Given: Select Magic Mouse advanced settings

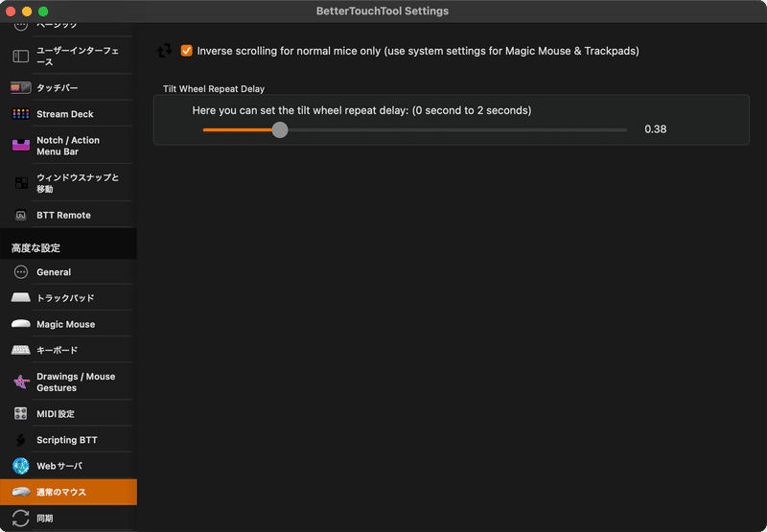Looking at the screenshot, I should click(x=68, y=324).
